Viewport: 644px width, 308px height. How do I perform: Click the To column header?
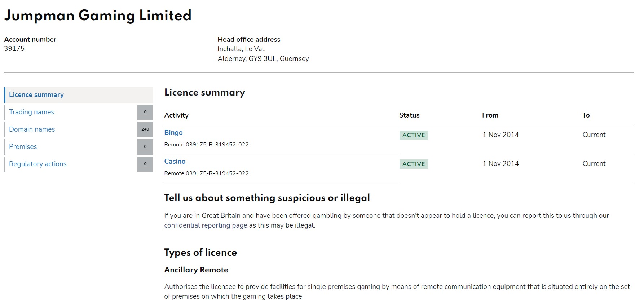coord(586,115)
